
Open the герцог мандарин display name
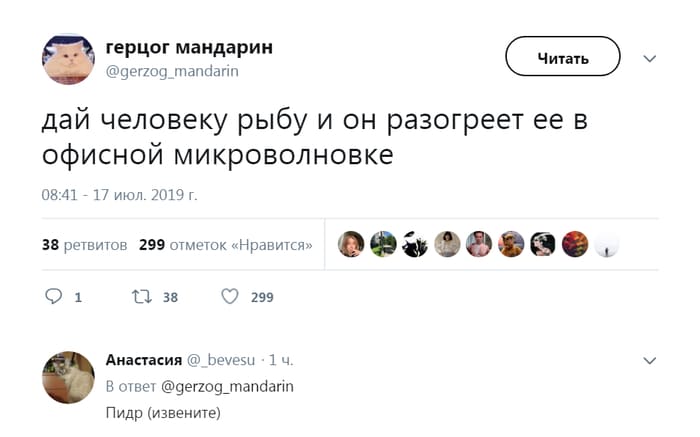click(188, 48)
